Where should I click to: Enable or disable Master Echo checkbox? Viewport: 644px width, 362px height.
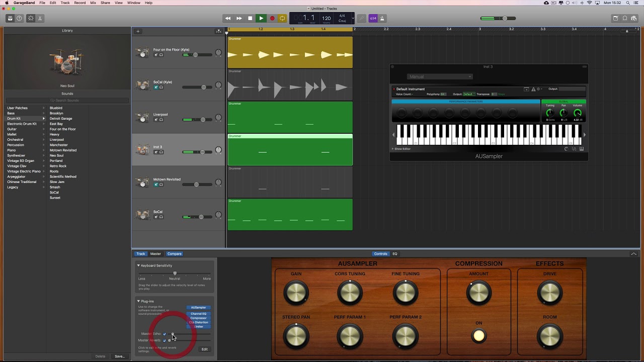coord(165,334)
